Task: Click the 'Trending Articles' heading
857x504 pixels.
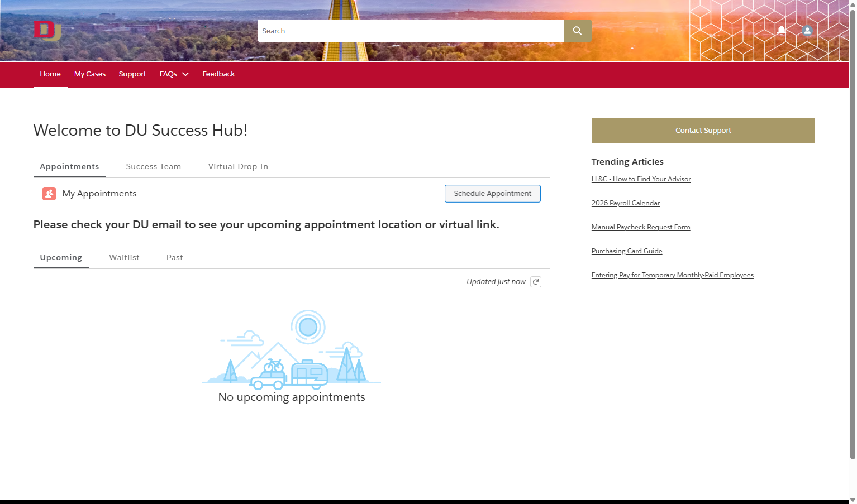Action: click(x=627, y=162)
